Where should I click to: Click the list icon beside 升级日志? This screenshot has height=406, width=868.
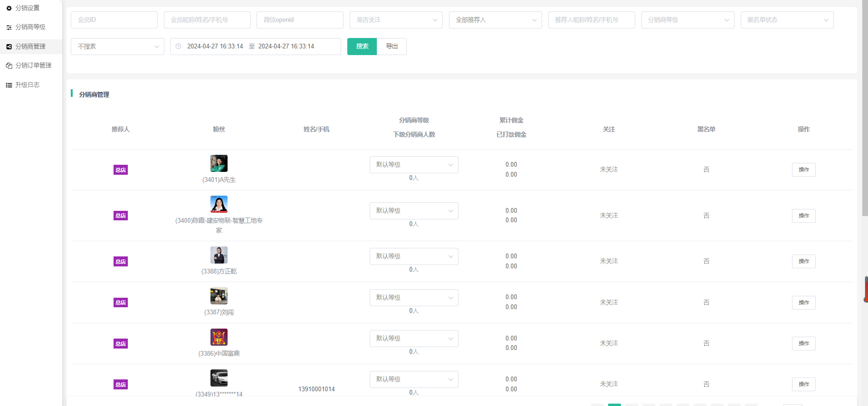tap(9, 85)
